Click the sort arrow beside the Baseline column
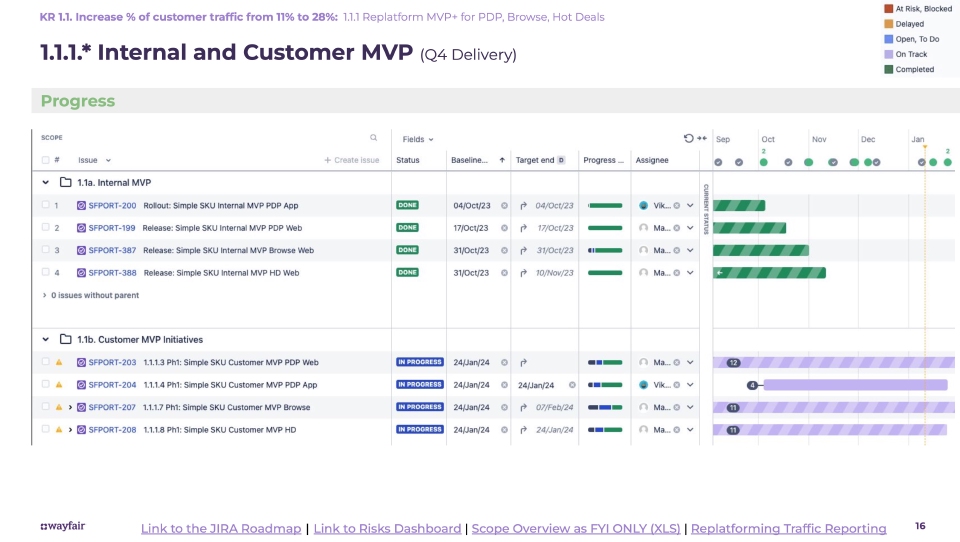960x542 pixels. [502, 160]
